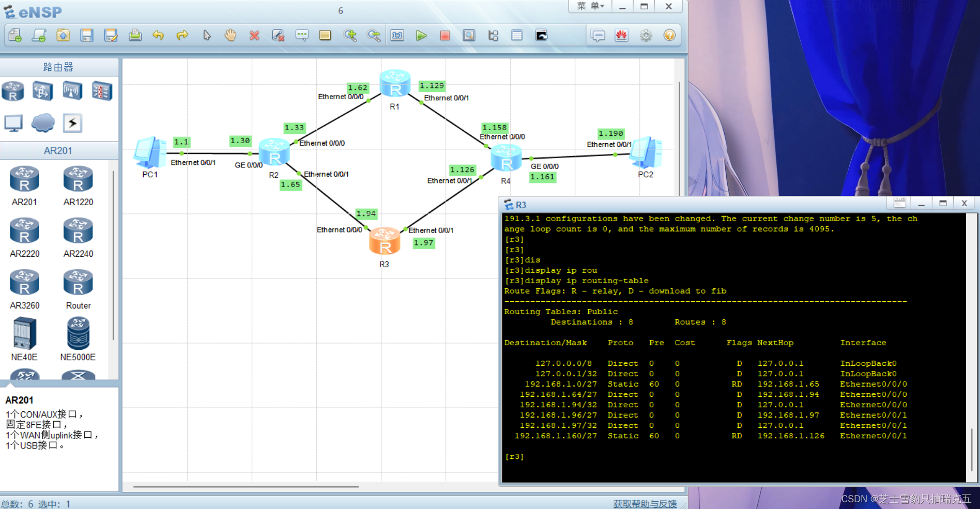
Task: Select the switch device category icon
Action: (x=42, y=91)
